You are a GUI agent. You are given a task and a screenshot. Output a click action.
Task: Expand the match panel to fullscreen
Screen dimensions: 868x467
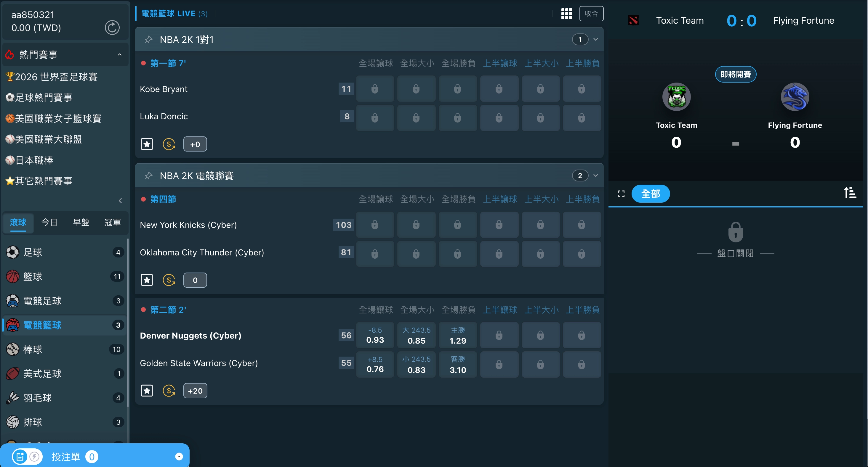click(621, 194)
